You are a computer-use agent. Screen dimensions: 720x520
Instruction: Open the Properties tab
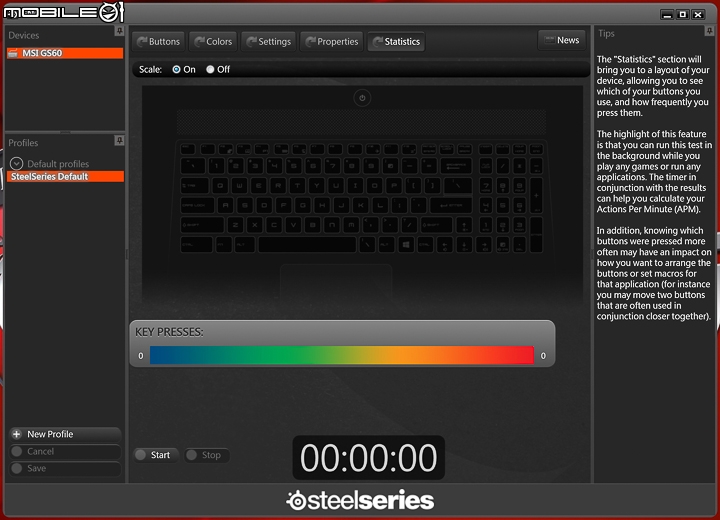tap(332, 42)
